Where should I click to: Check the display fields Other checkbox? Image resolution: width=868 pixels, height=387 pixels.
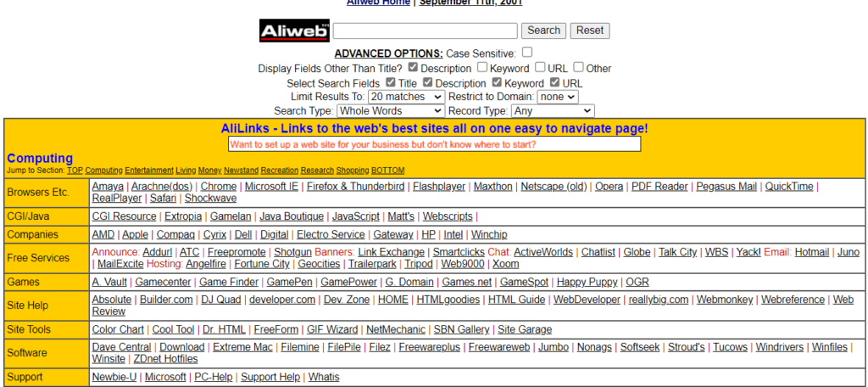578,68
